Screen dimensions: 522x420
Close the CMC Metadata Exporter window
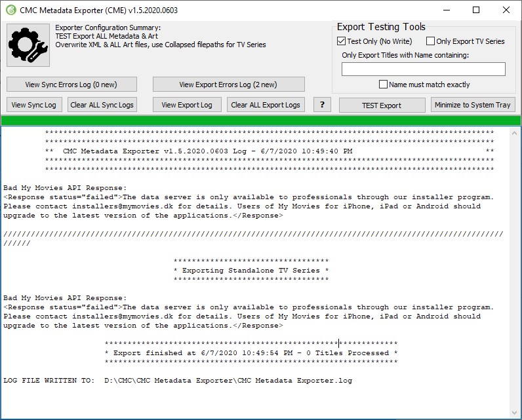(x=506, y=10)
